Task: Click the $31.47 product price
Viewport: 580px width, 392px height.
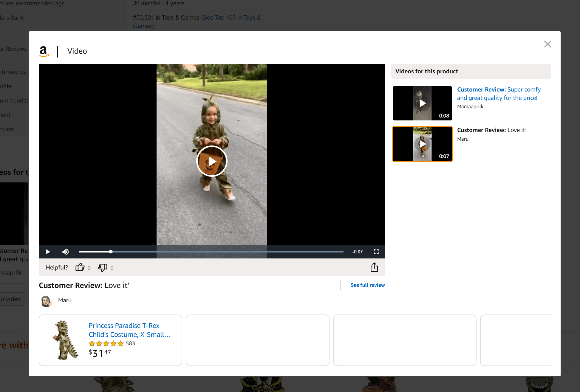Action: tap(100, 353)
